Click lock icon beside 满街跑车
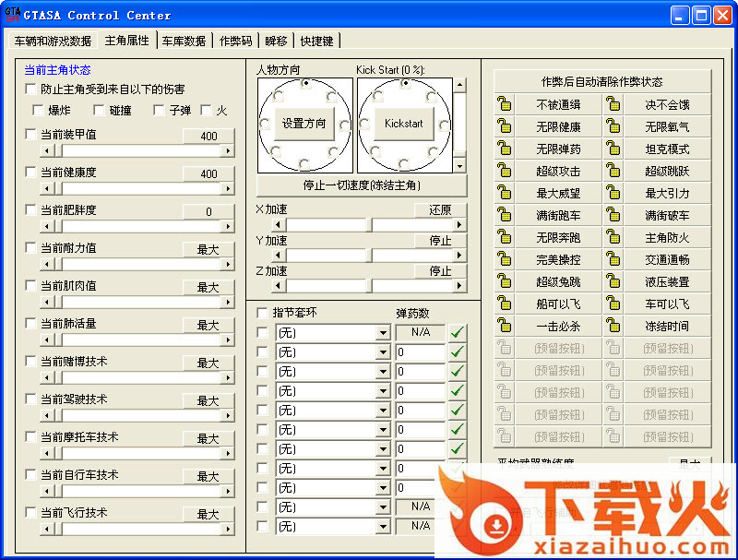738x560 pixels. 505,215
